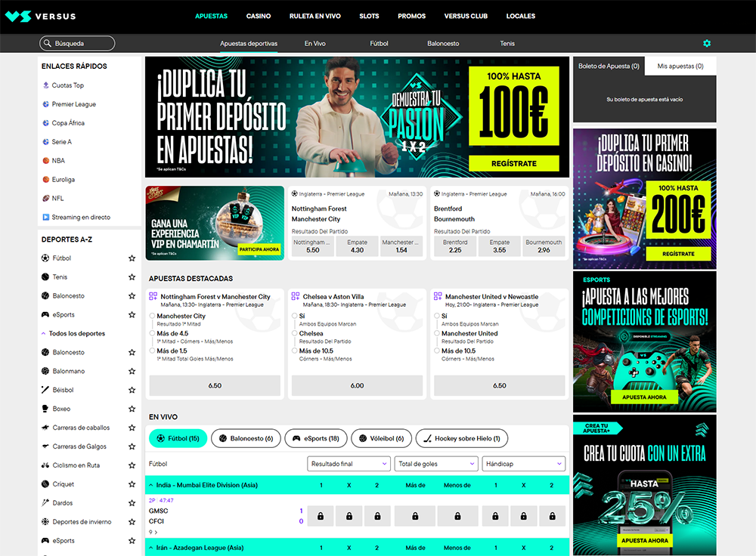Collapse Irán - Azadegan League section
The width and height of the screenshot is (756, 556).
[x=151, y=548]
